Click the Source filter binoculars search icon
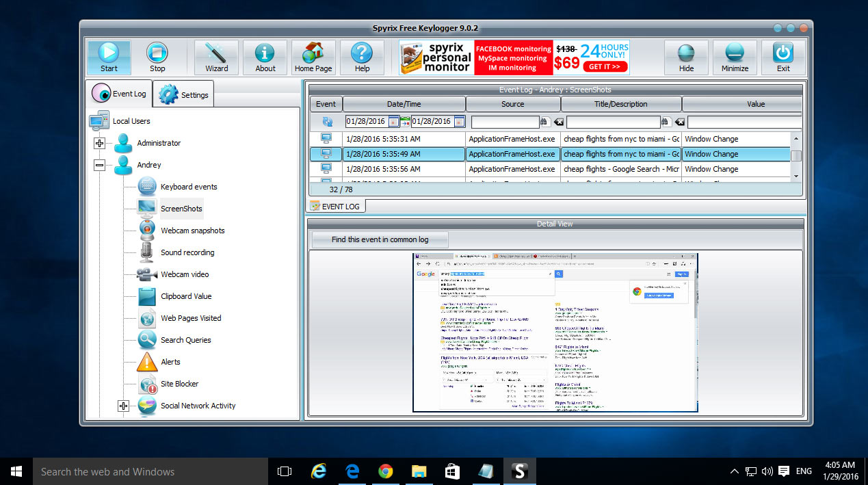The width and height of the screenshot is (868, 485). point(545,122)
